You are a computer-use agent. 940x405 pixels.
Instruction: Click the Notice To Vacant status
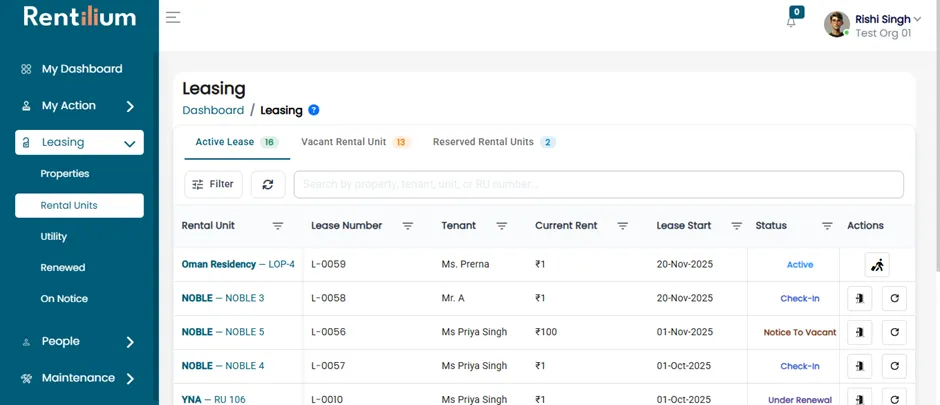click(x=800, y=333)
